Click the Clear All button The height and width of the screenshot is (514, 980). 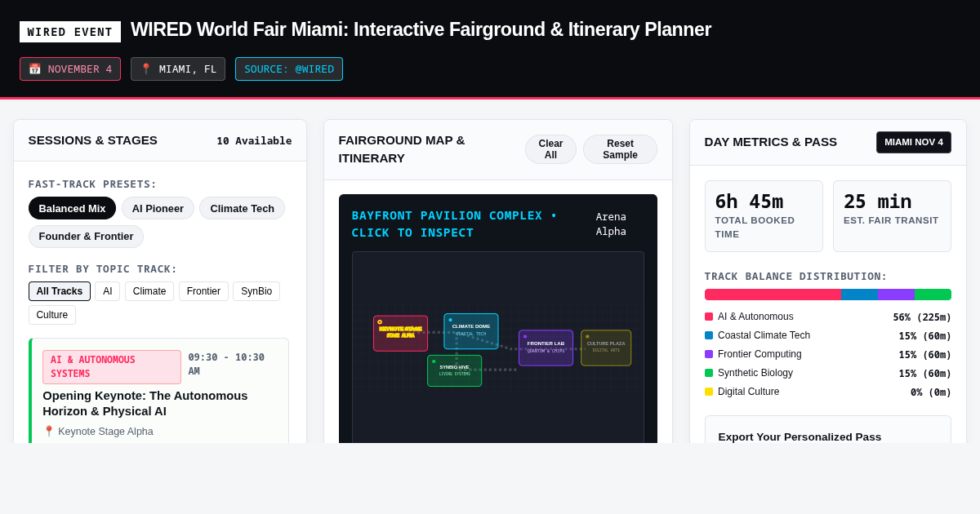click(550, 149)
